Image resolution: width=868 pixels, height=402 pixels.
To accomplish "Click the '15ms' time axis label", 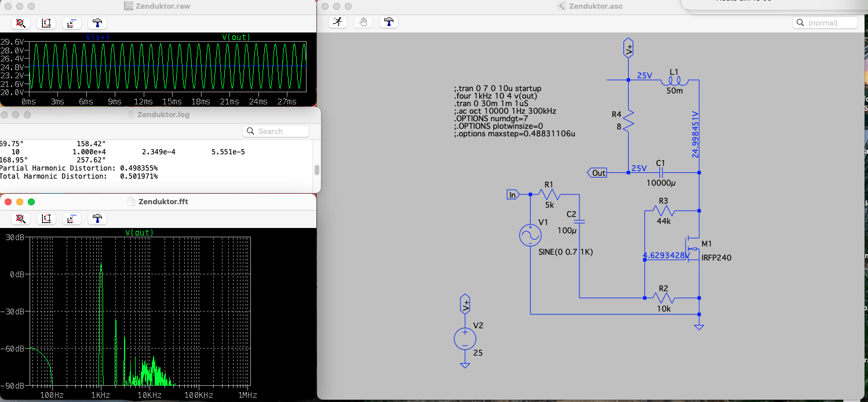I will tap(173, 102).
